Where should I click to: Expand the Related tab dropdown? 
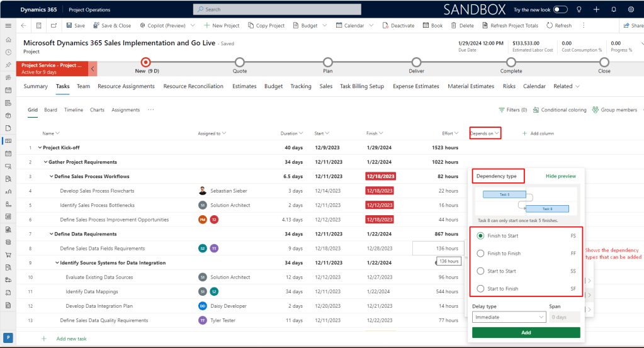(x=567, y=86)
